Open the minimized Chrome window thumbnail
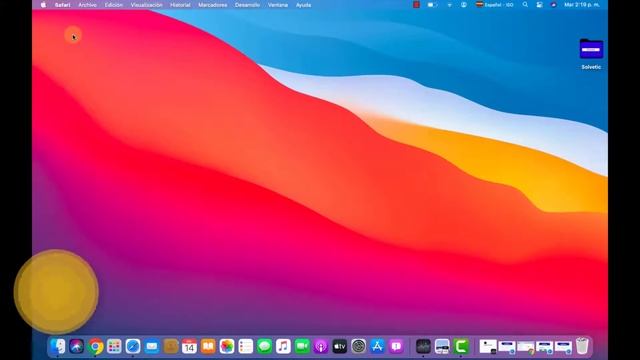Screen dimensions: 640x360 [x=525, y=347]
